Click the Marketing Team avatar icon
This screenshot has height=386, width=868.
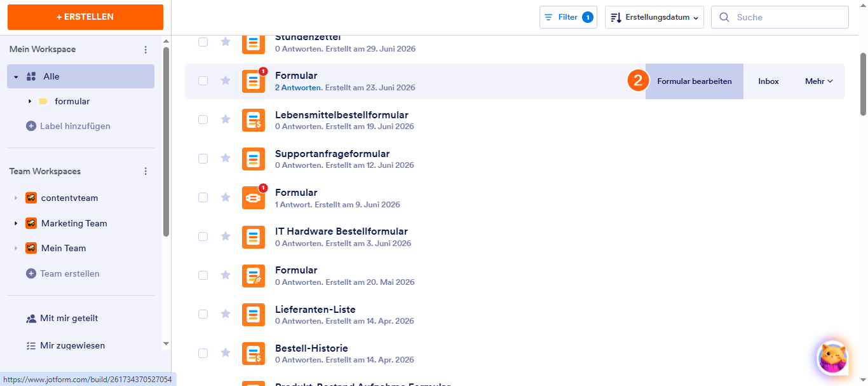click(x=31, y=223)
